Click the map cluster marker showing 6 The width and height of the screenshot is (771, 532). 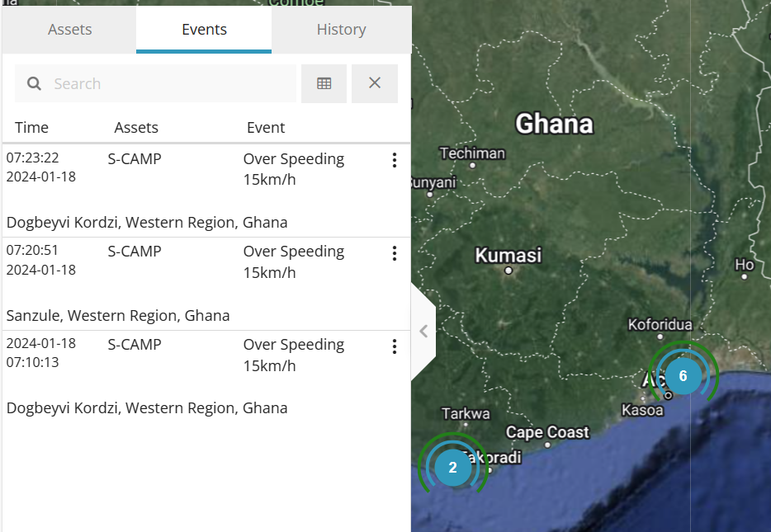(x=683, y=375)
